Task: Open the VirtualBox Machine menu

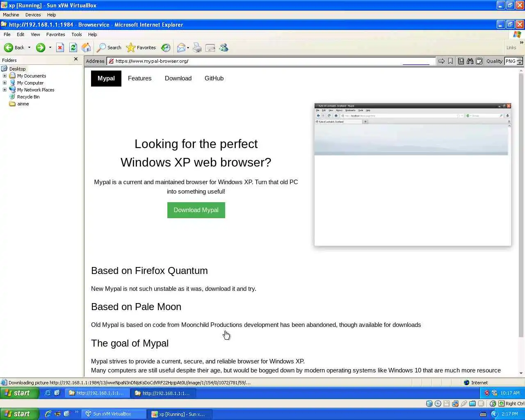Action: pos(11,15)
